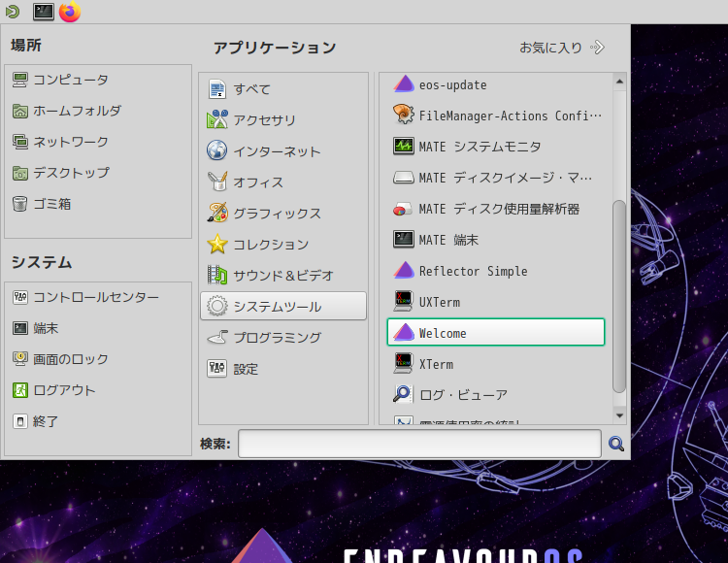This screenshot has height=563, width=728.
Task: Select the オフィス category
Action: pyautogui.click(x=283, y=182)
